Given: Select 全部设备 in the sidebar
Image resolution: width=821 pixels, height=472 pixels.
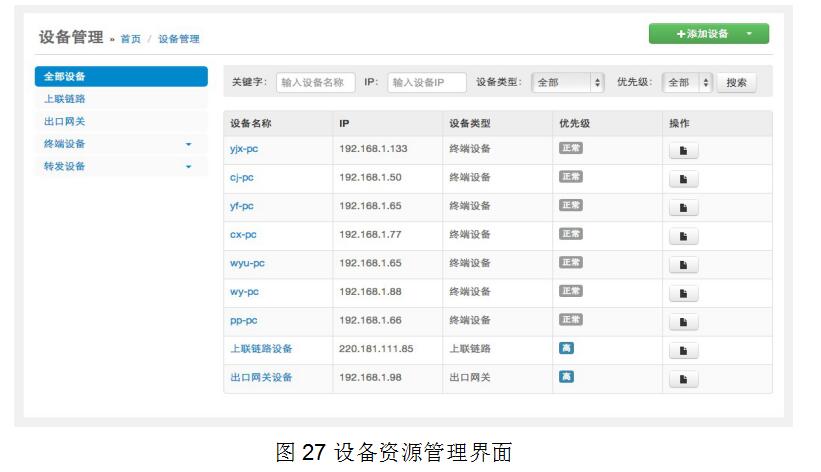Looking at the screenshot, I should pyautogui.click(x=120, y=76).
